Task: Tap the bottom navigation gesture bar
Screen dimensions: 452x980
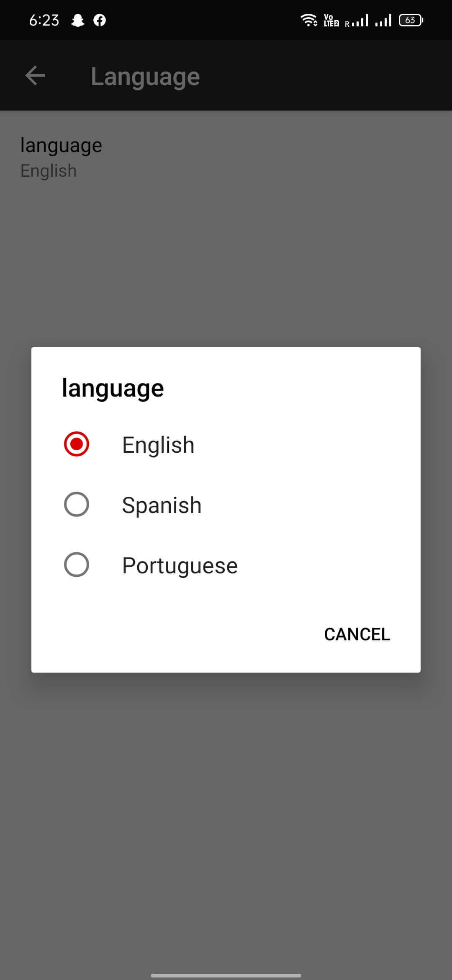Action: [226, 975]
